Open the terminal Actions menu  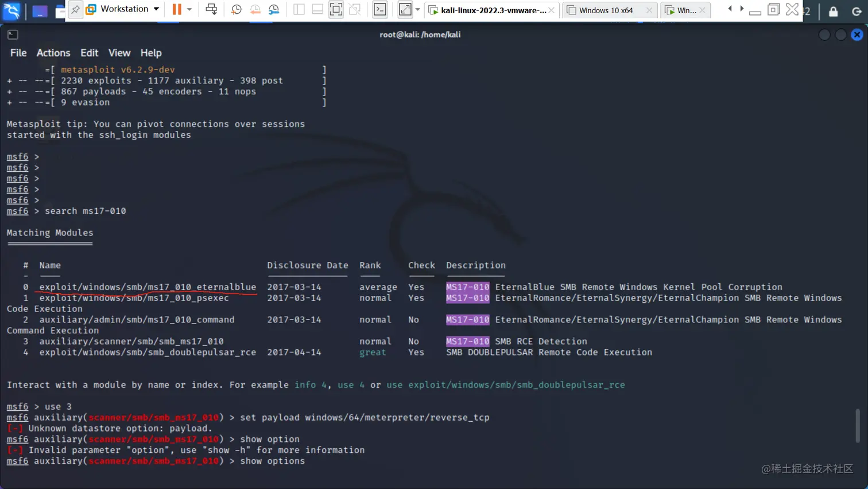(53, 53)
